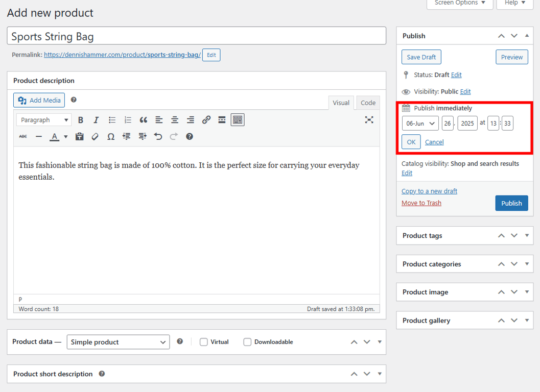Switch to distraction-free writing mode
The width and height of the screenshot is (540, 392).
(x=369, y=119)
